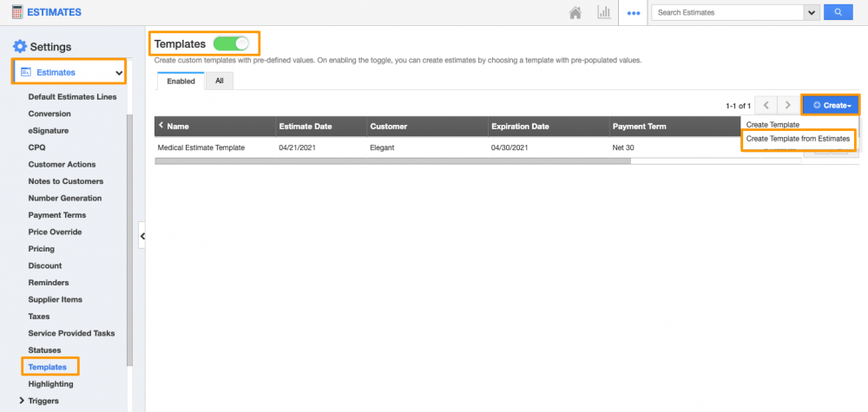The width and height of the screenshot is (868, 412).
Task: Open Medical Estimate Template row
Action: click(x=201, y=147)
